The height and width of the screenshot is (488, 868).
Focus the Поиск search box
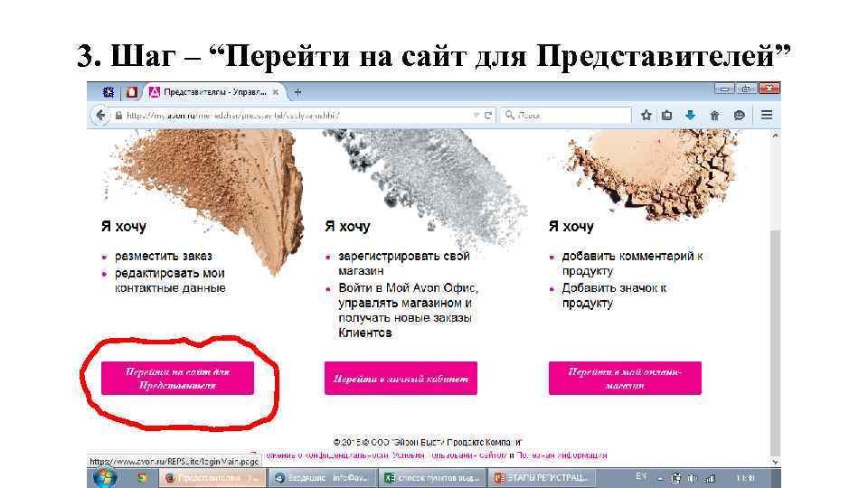tap(566, 115)
